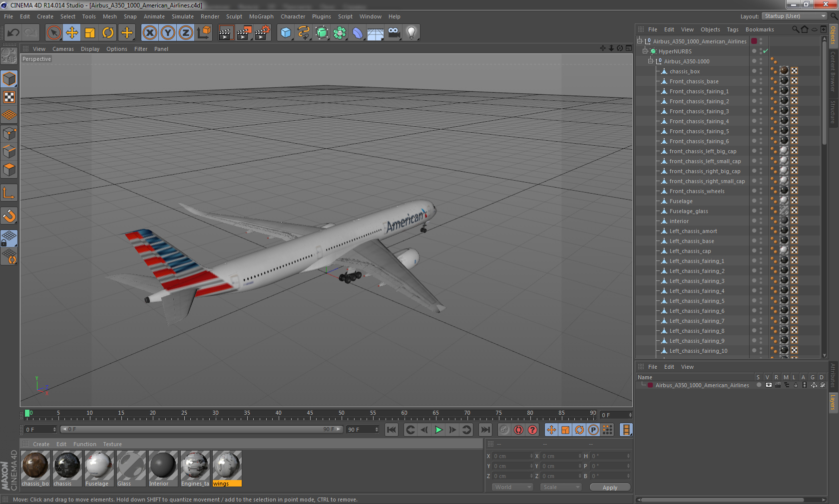Select the Front_chassis_wheels object row
Viewport: 839px width, 504px height.
[697, 191]
